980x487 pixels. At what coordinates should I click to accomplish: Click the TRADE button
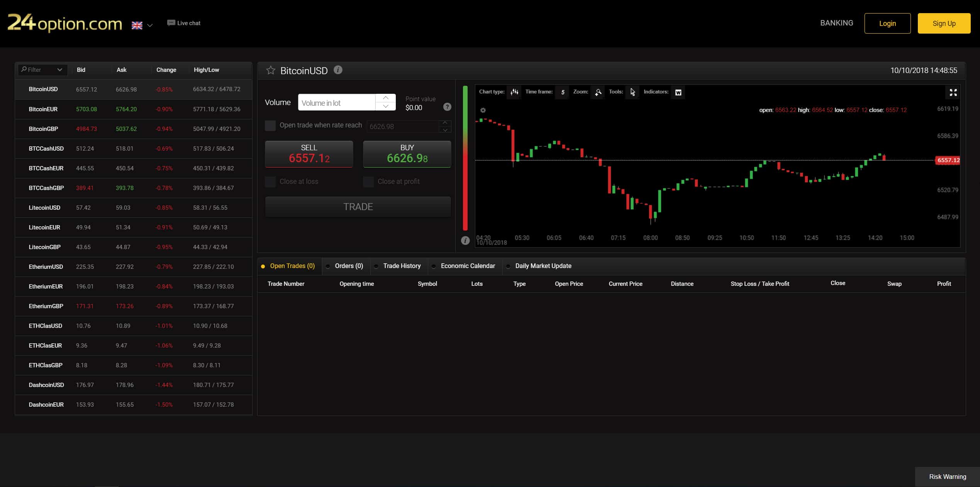click(x=358, y=207)
